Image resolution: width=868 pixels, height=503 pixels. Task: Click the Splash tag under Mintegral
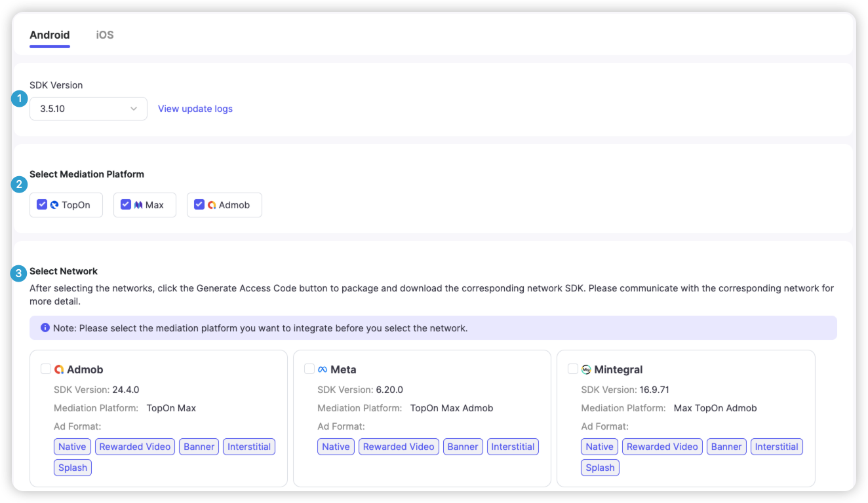point(600,468)
